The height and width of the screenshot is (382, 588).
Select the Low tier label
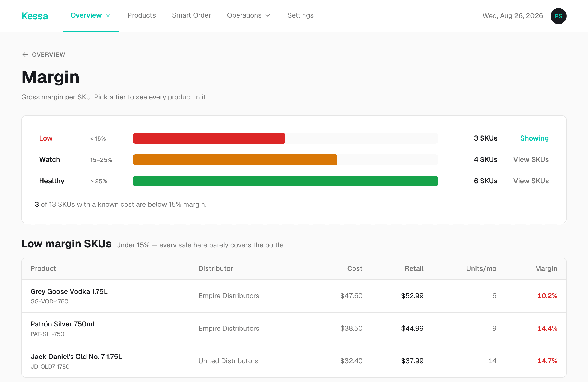46,138
